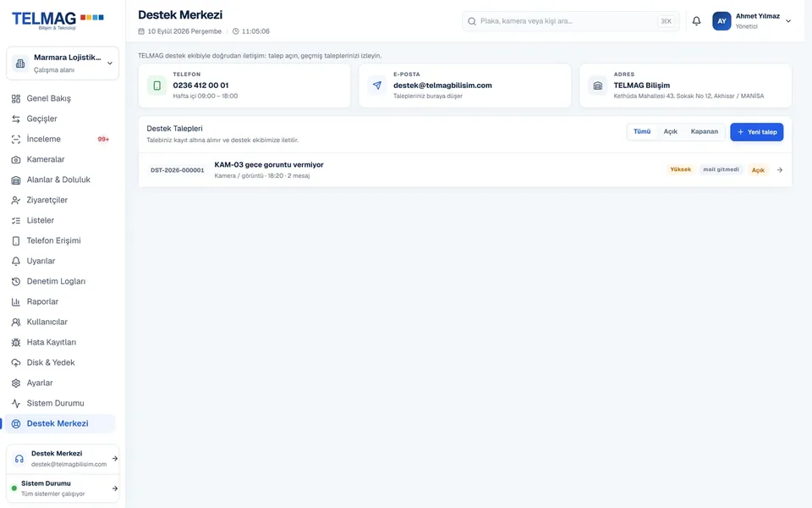Open the Ahmet Yılmaz account menu chevron
Image resolution: width=812 pixels, height=508 pixels.
point(788,21)
